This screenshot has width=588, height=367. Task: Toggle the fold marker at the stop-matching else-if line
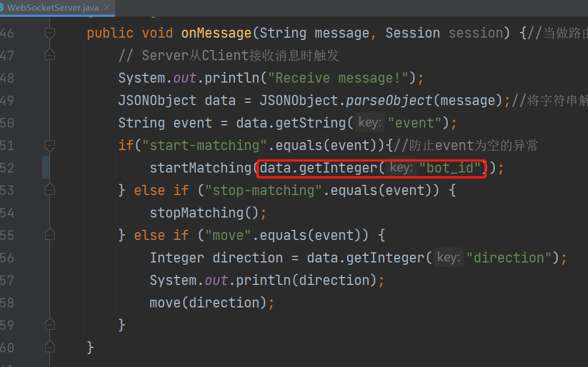(x=50, y=191)
